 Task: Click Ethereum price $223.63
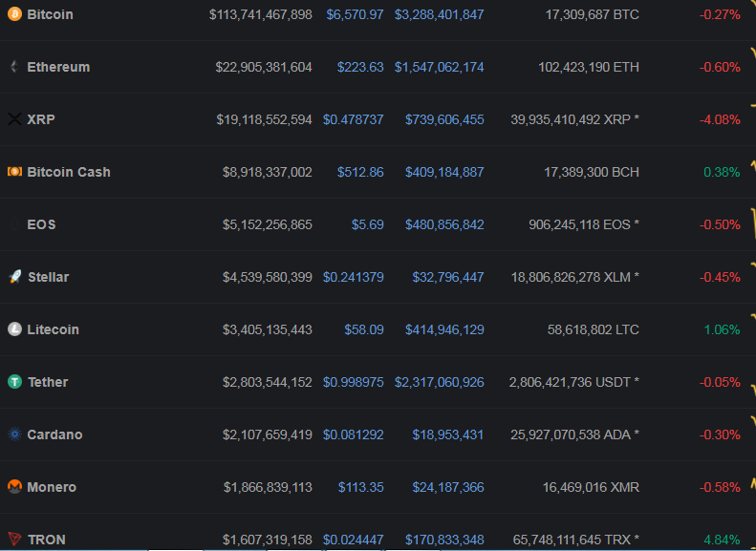pos(360,67)
